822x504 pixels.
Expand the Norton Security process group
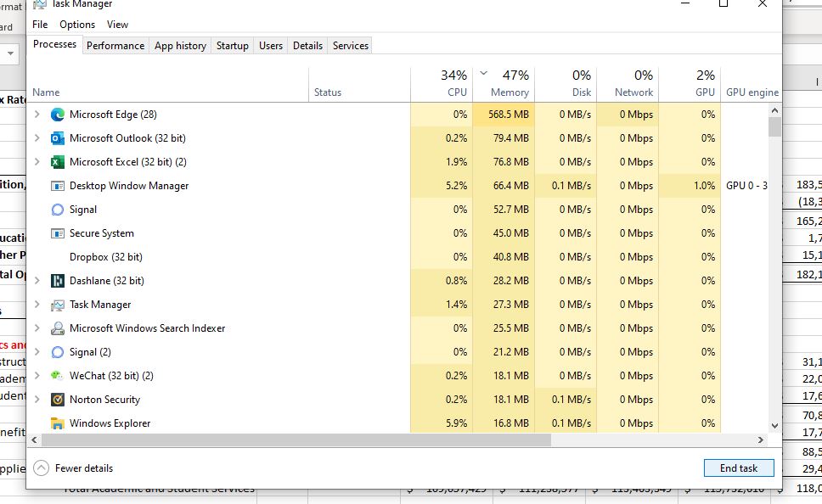37,400
